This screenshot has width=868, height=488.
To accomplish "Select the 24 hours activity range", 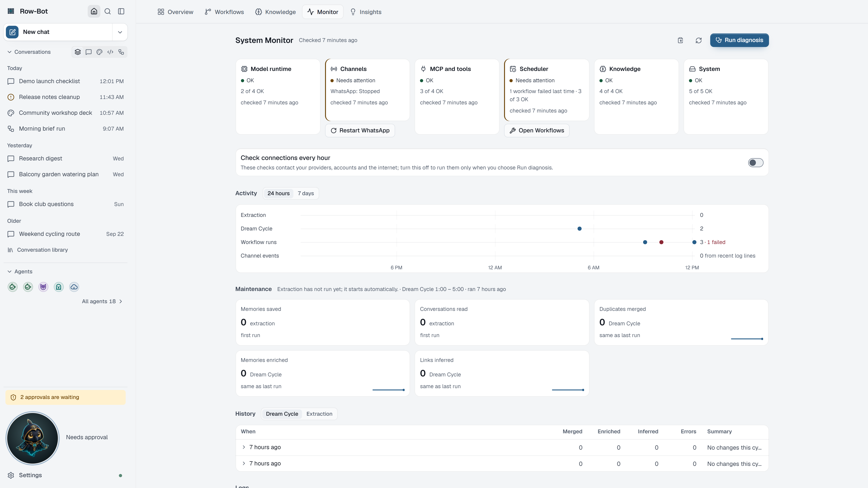I will 278,193.
